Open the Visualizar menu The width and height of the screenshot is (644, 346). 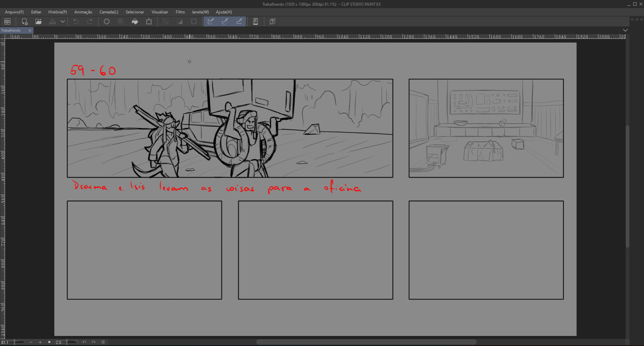coord(160,12)
